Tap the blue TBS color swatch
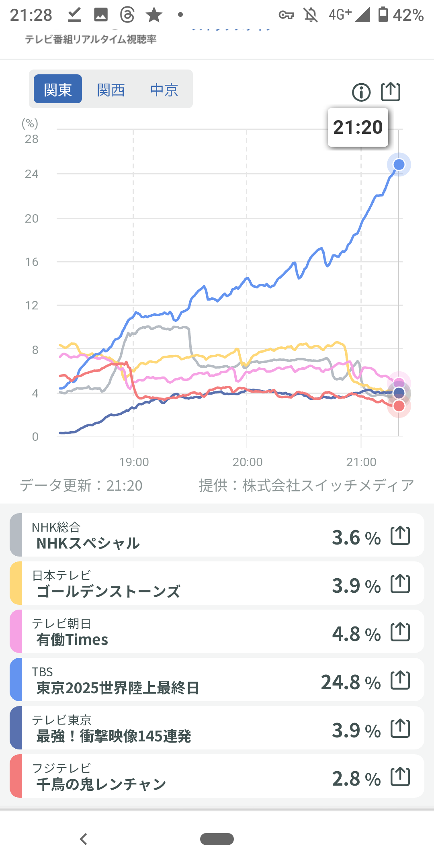434x868 pixels. coord(16,680)
